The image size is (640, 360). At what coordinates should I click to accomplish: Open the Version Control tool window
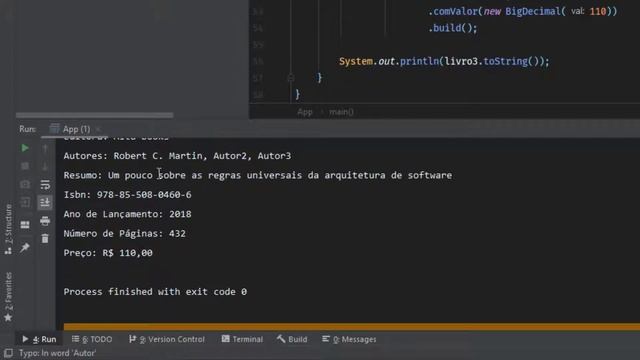pos(167,339)
